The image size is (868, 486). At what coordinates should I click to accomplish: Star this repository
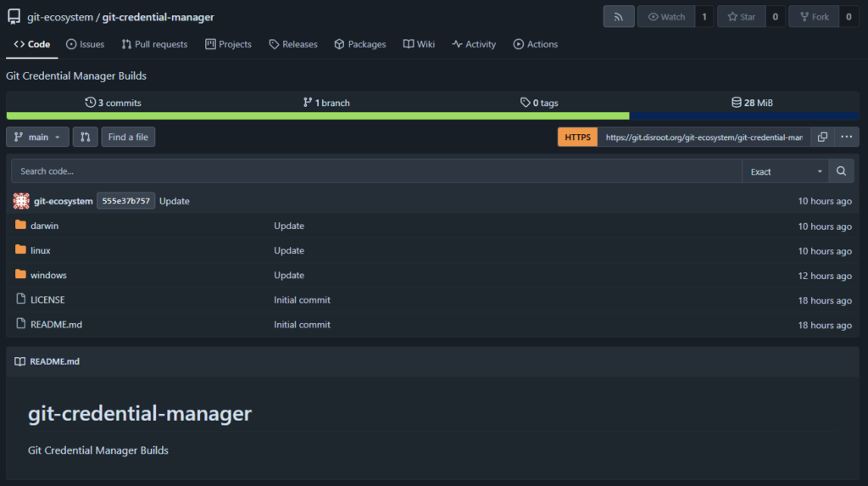742,17
